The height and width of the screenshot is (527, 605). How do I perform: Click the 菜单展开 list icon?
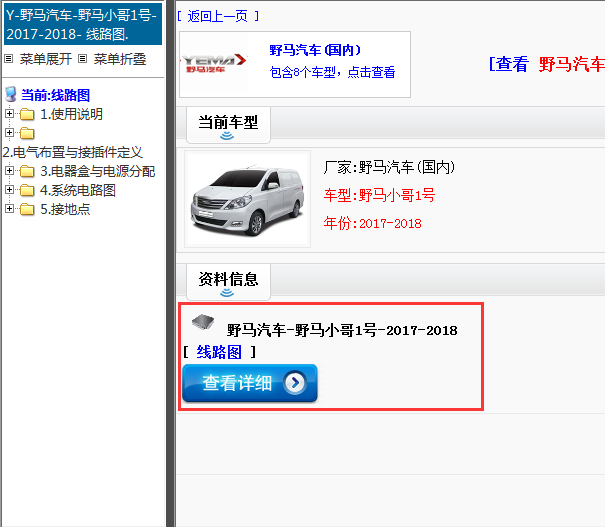[9, 59]
